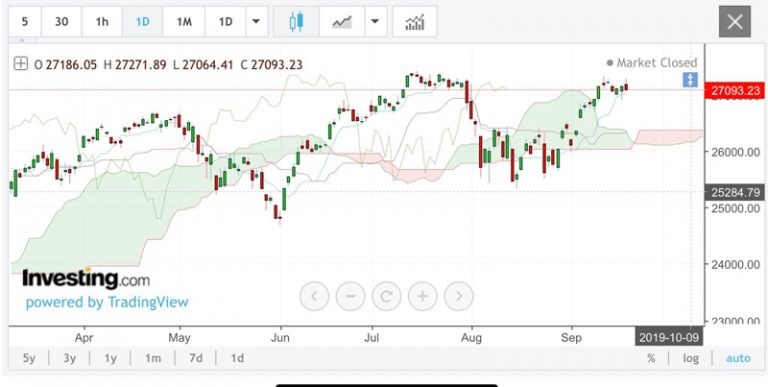Open the interval dropdown arrow
Viewport: 768px width, 387px height.
(x=257, y=22)
